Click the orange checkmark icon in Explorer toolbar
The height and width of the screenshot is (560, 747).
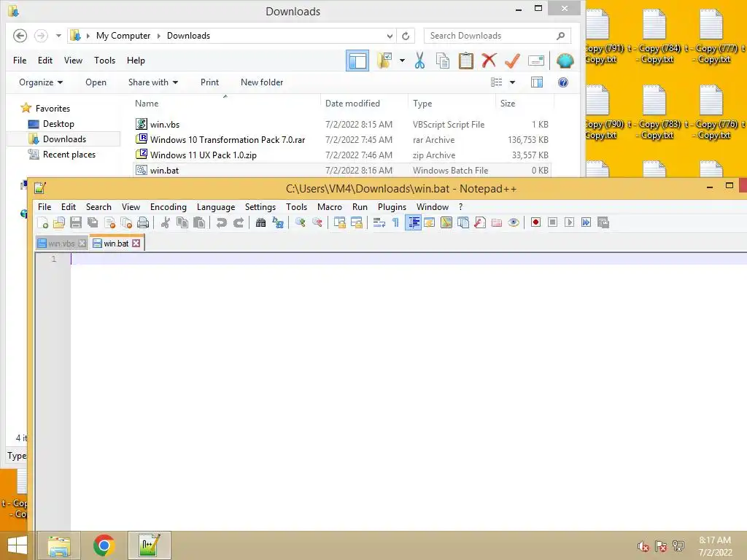click(x=512, y=61)
